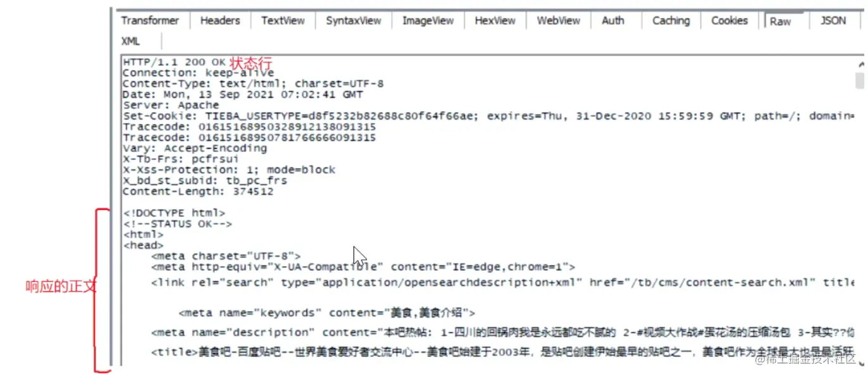Click the 'X_bd_st_subid: tb_pc_frs' line
Image resolution: width=868 pixels, height=377 pixels.
205,180
